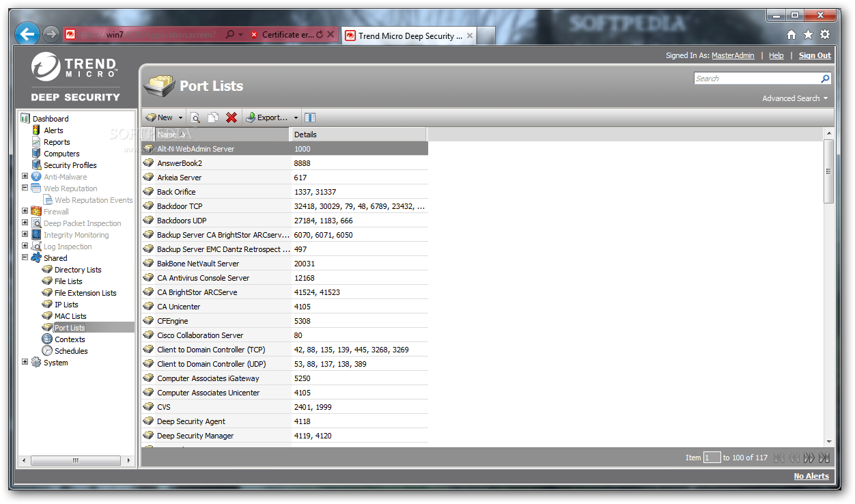Click the Details column header
Screen dimensions: 855x504
(359, 135)
